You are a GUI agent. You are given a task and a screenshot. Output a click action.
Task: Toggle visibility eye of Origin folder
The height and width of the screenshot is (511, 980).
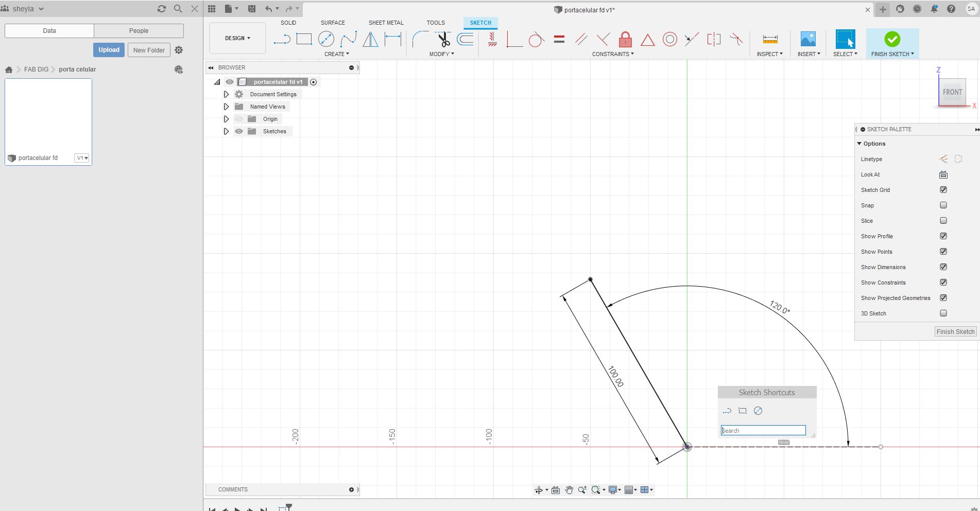point(239,119)
